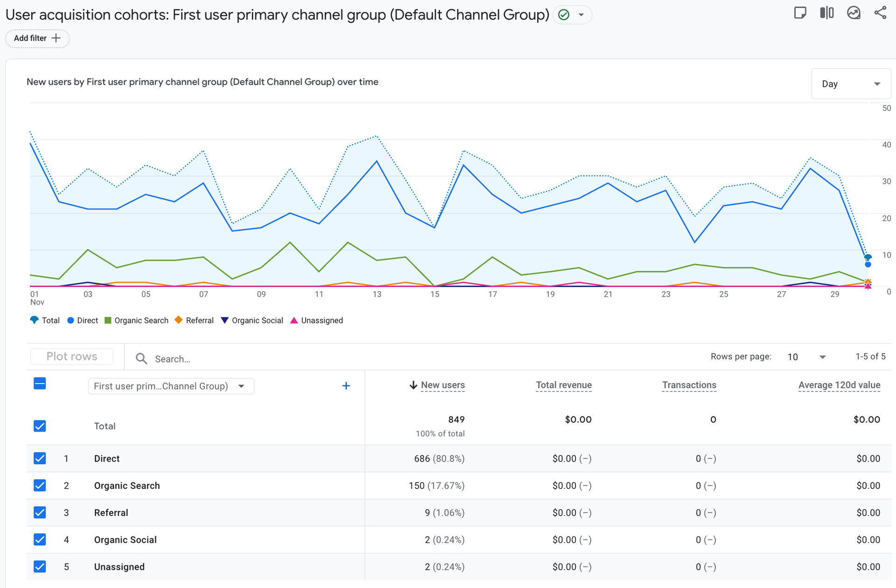The width and height of the screenshot is (896, 588).
Task: Click the Insights trend icon
Action: [x=854, y=13]
